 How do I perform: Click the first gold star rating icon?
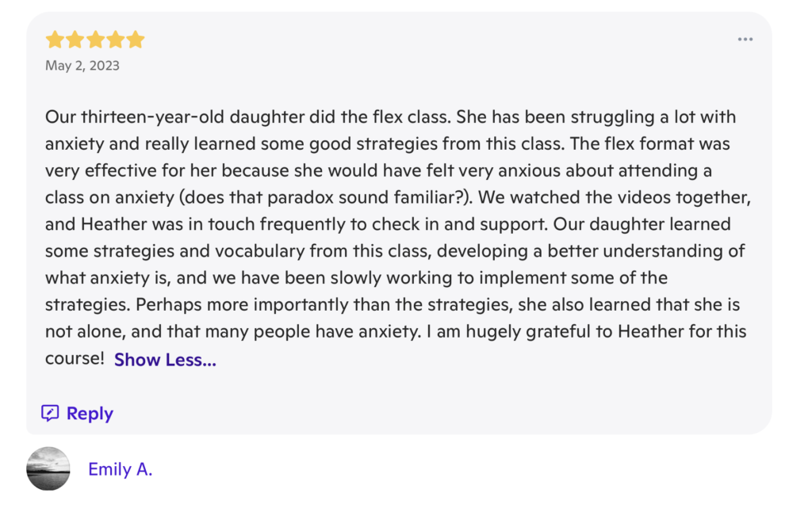click(x=55, y=38)
